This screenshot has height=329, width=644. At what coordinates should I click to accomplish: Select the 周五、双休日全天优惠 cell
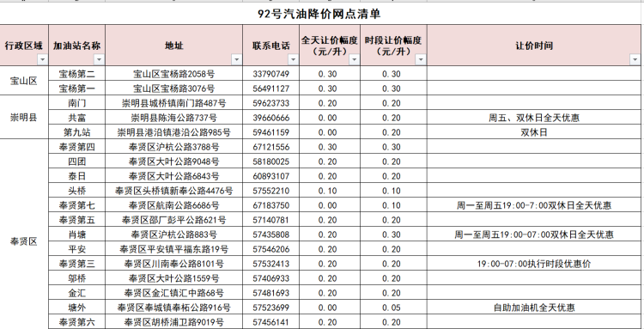534,118
